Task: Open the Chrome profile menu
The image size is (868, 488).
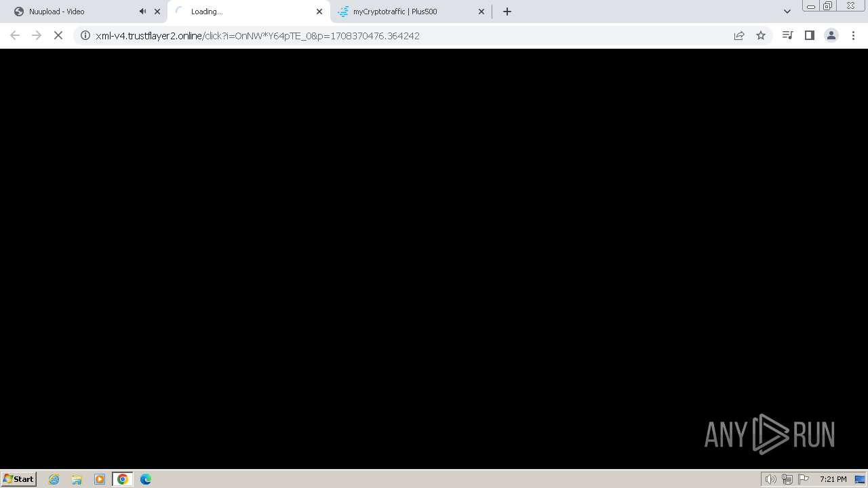Action: [x=831, y=35]
